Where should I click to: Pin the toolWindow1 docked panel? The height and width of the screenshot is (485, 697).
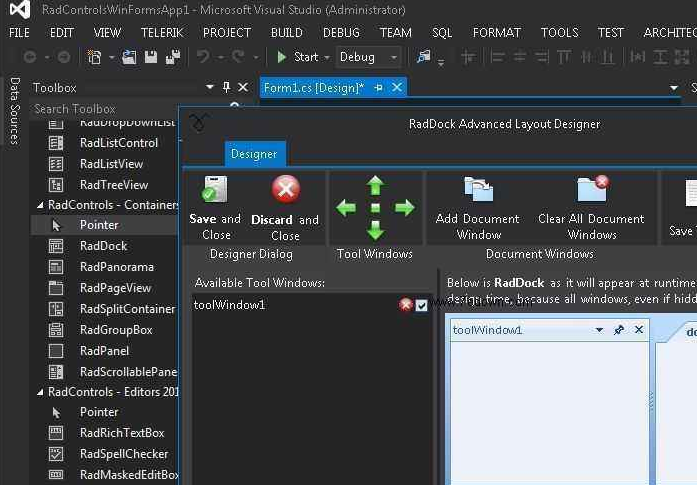coord(619,330)
